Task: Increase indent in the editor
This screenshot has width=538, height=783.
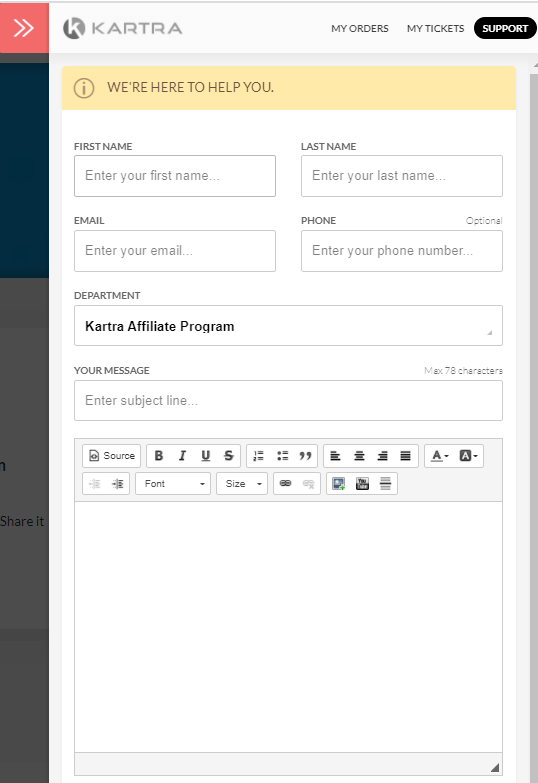Action: [x=118, y=483]
